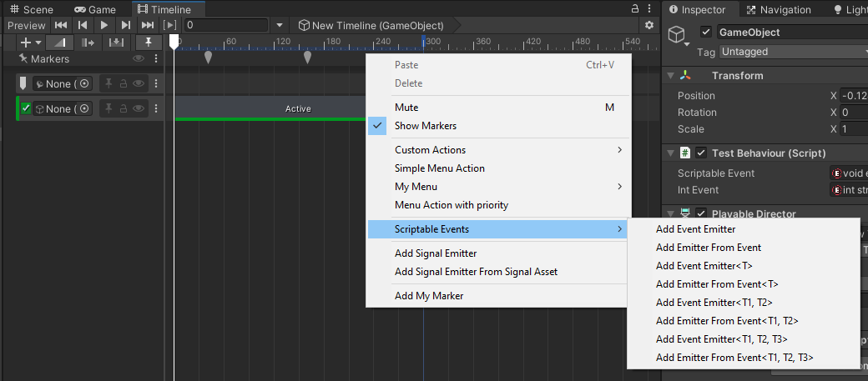Collapse the Transform component
Image resolution: width=868 pixels, height=381 pixels.
coord(670,76)
